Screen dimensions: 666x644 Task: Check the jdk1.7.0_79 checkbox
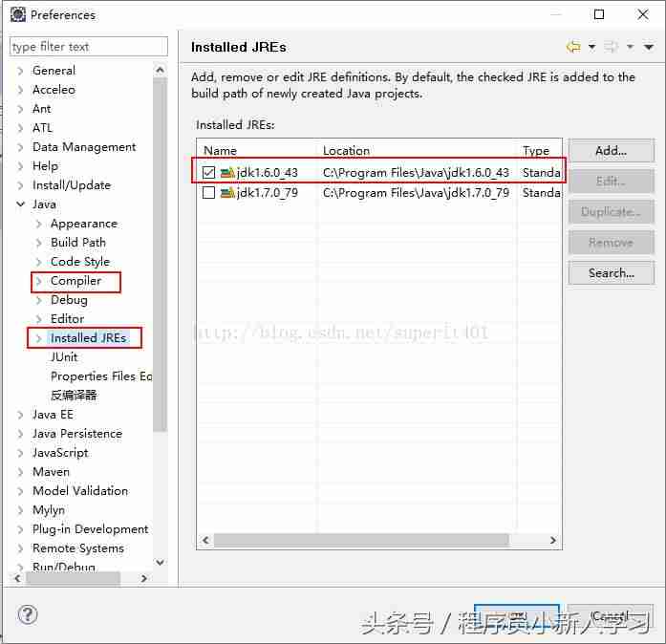[x=208, y=193]
